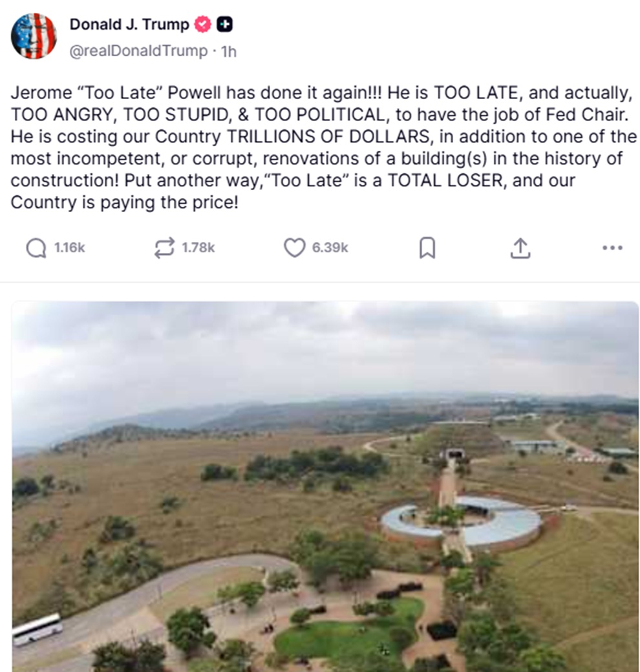Click the white bus in the photo
640x672 pixels.
coord(37,629)
